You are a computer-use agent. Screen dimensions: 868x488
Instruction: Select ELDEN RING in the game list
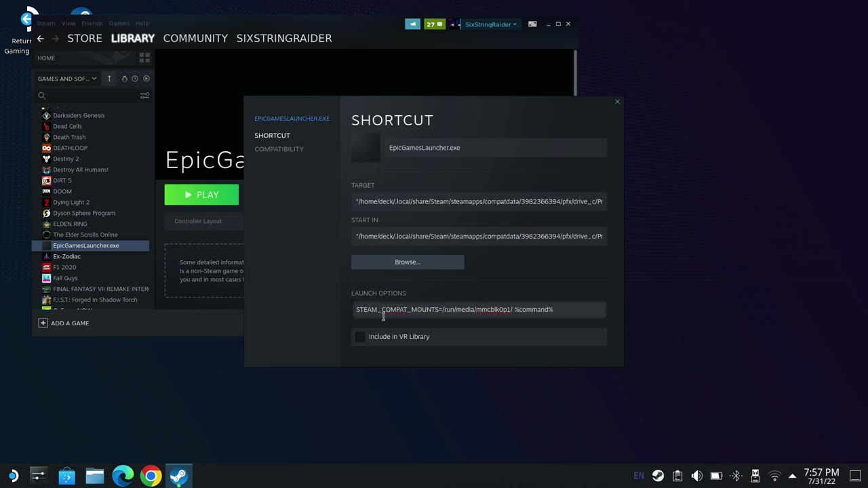70,224
